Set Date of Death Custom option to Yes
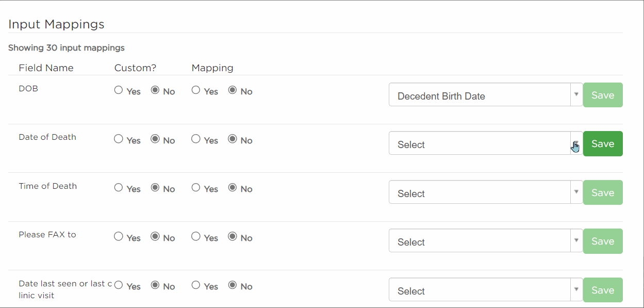Image resolution: width=644 pixels, height=308 pixels. (118, 140)
